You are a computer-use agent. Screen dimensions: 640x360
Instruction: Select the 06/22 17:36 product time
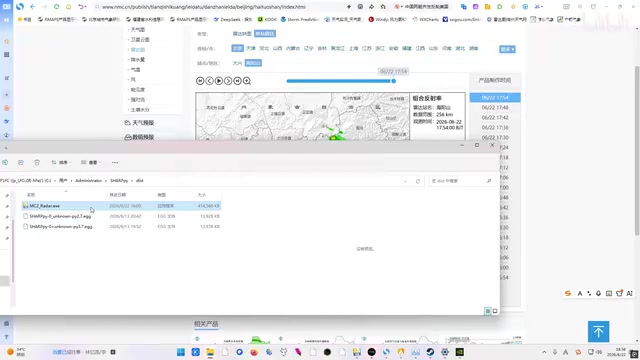tap(495, 127)
